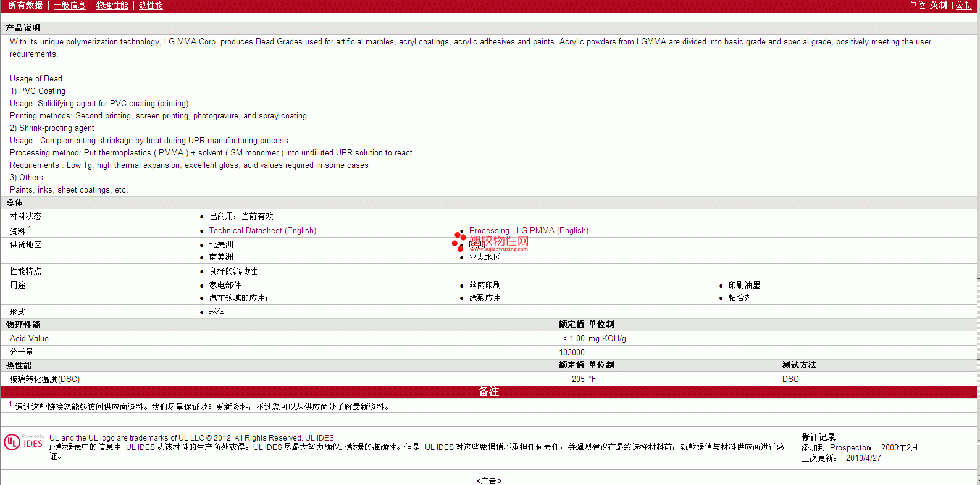Open the 物理性能 tab in top navigation
The image size is (980, 485).
click(x=112, y=6)
